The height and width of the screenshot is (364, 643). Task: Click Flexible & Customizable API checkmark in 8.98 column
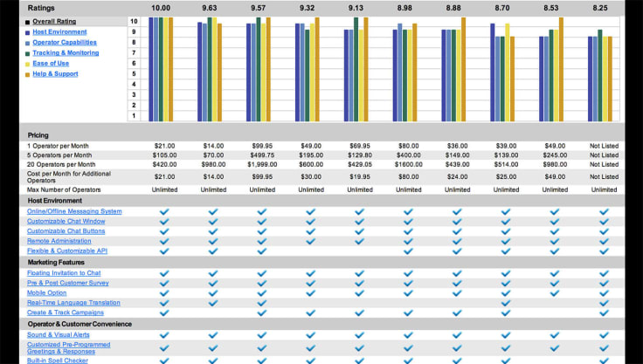click(x=409, y=251)
